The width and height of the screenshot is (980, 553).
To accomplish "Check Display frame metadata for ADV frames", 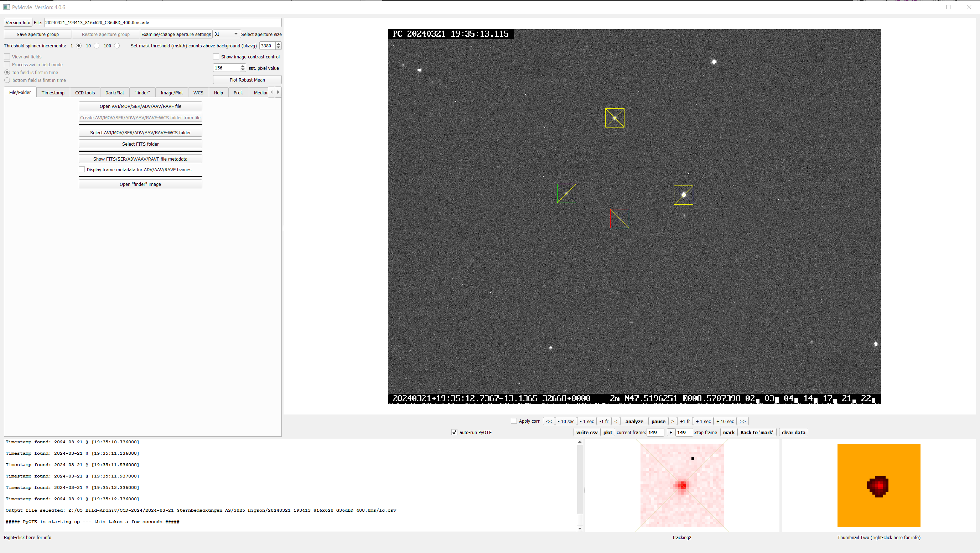I will (x=82, y=169).
